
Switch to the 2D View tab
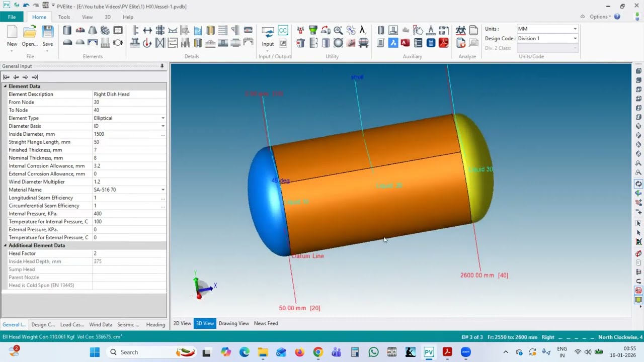182,323
